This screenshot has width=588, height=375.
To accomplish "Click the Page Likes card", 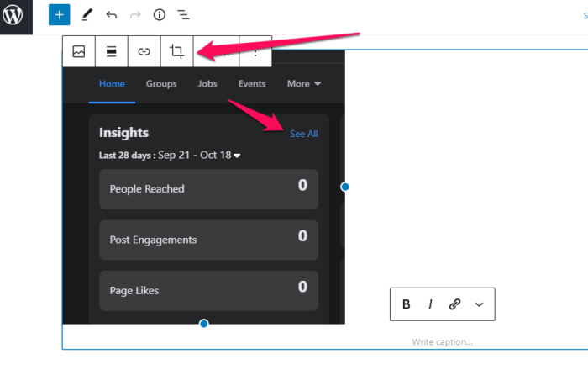I will (209, 291).
